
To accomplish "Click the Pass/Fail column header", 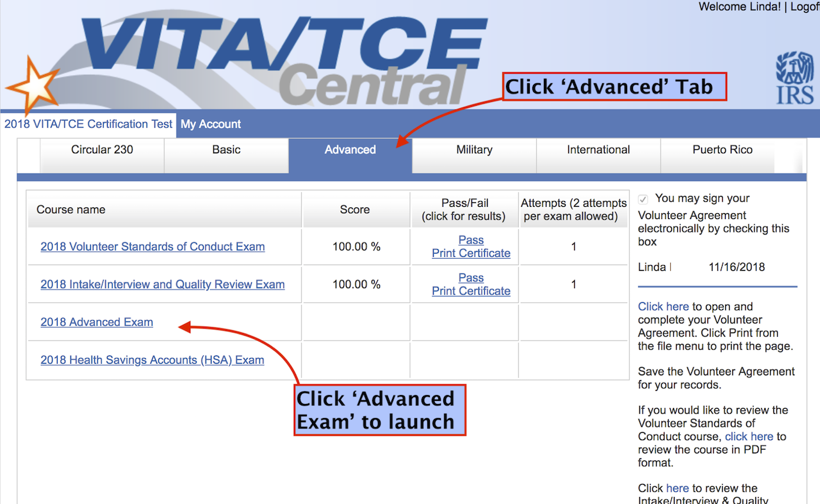I will coord(464,209).
